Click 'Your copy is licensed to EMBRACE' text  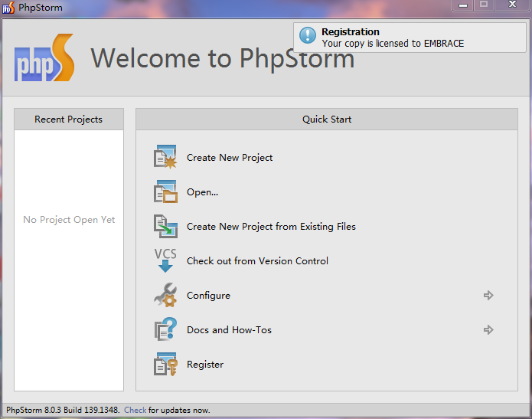click(x=393, y=44)
